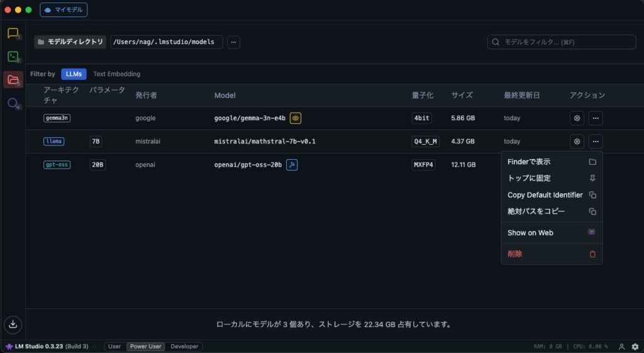644x353 pixels.
Task: Select the My Models folder sidebar icon
Action: pyautogui.click(x=13, y=79)
